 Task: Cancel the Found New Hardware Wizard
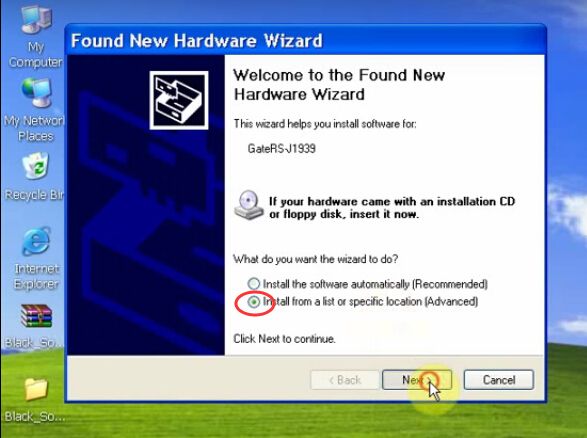tap(499, 380)
